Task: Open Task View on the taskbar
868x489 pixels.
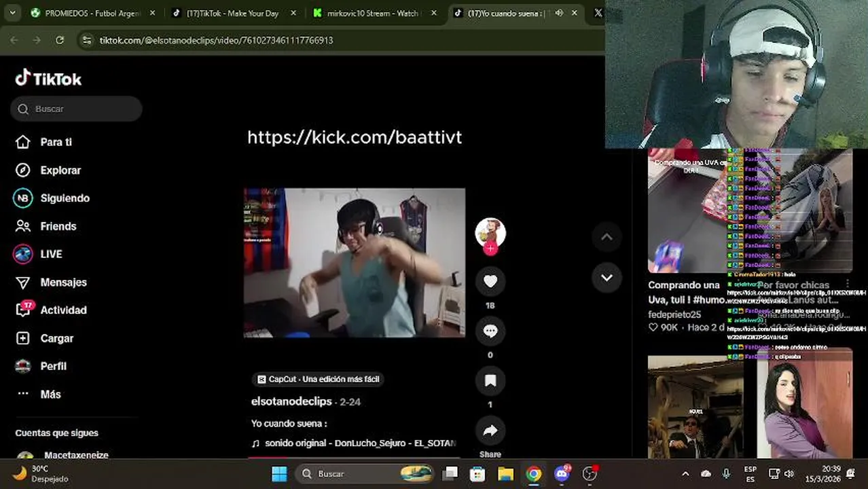Action: [450, 473]
